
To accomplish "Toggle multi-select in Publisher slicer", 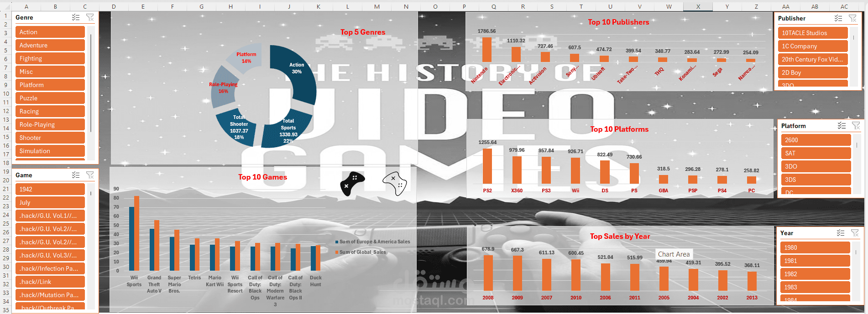I will (838, 18).
